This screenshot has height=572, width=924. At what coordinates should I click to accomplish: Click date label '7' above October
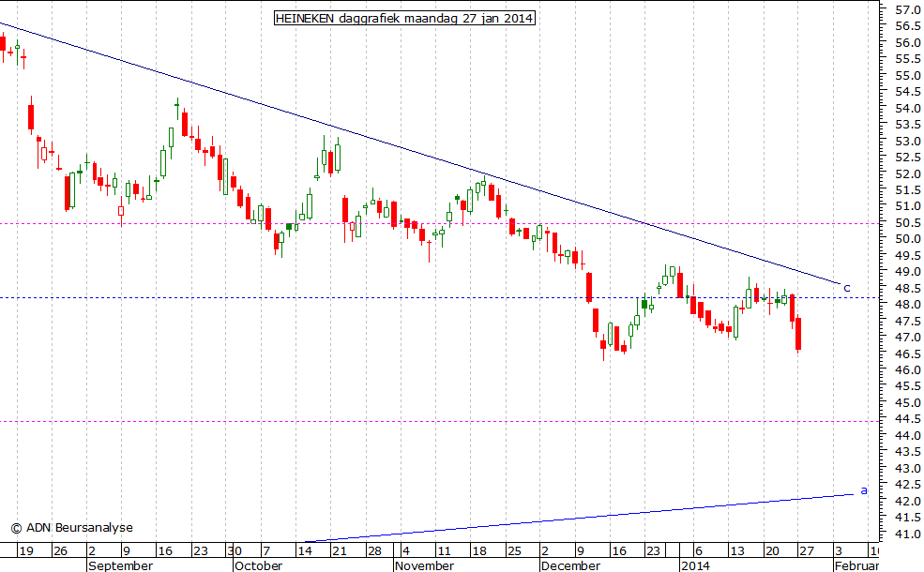click(x=266, y=551)
